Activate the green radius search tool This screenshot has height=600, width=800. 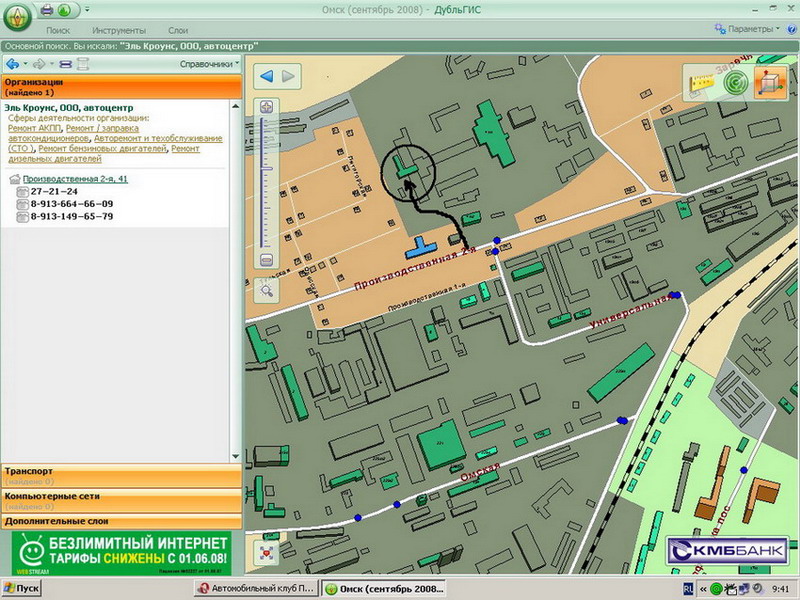click(735, 84)
